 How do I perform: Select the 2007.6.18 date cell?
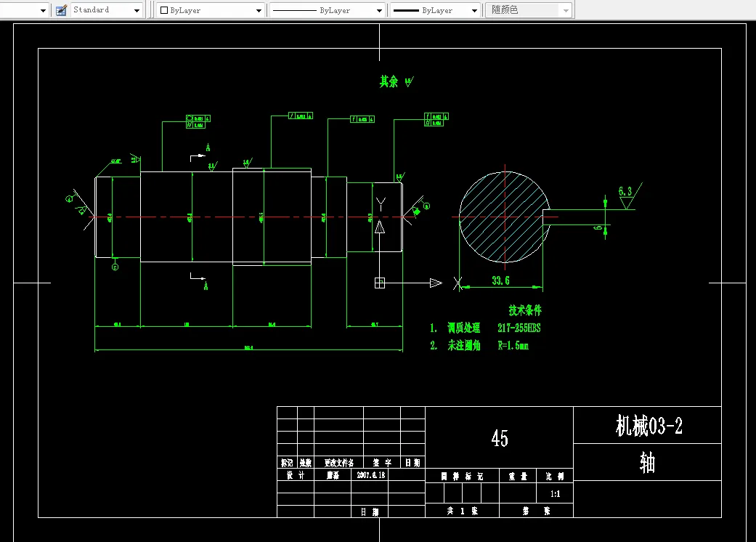click(371, 475)
